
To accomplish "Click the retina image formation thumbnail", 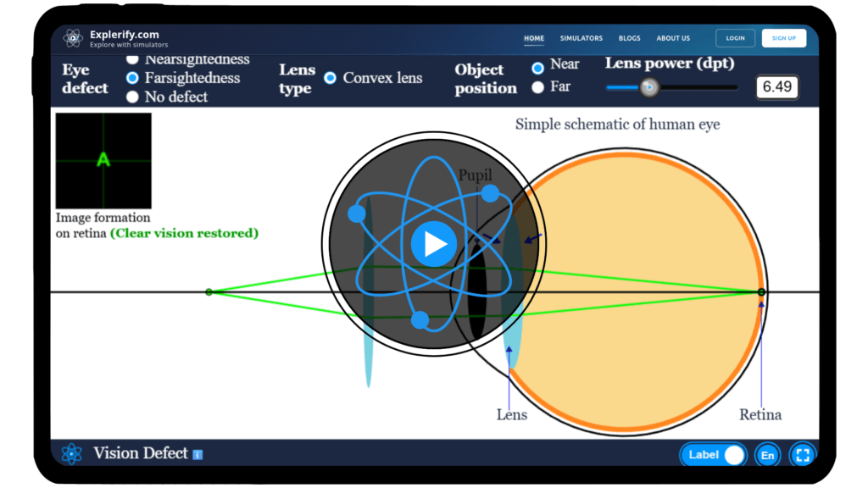I will tap(103, 160).
